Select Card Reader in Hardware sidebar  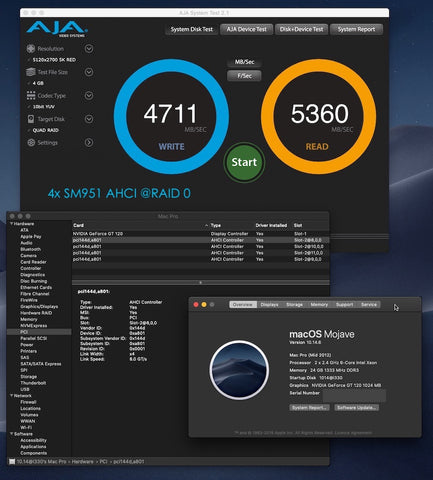coord(33,262)
